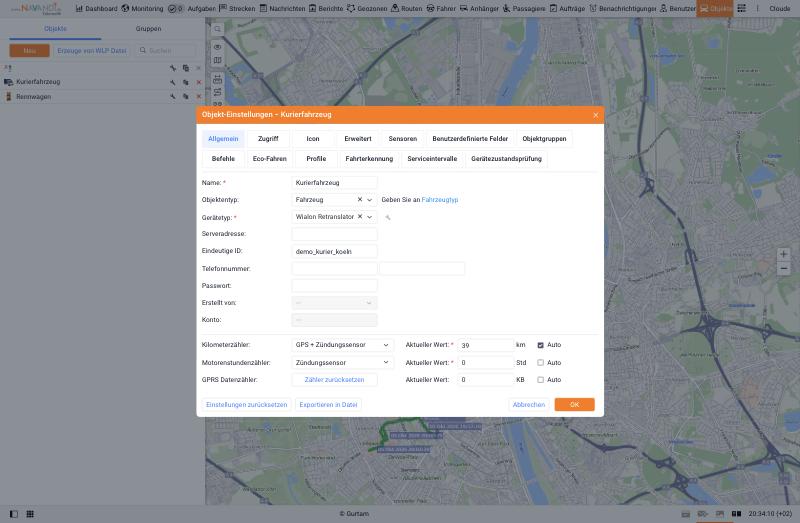Clear the Objektentyp Fahrzeug selection
Viewport: 800px width, 523px height.
coord(360,200)
